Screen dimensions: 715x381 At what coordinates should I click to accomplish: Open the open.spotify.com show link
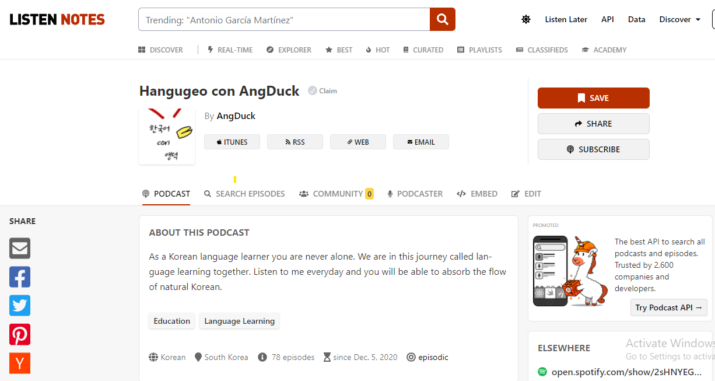[x=626, y=372]
